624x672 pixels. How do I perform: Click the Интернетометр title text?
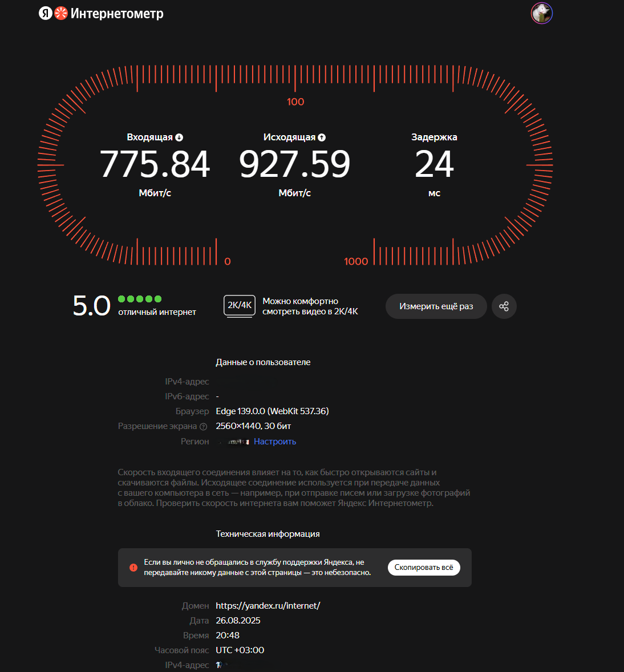pos(117,14)
